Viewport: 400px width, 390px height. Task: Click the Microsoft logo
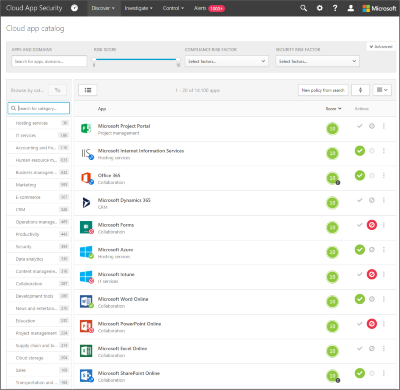click(x=379, y=8)
